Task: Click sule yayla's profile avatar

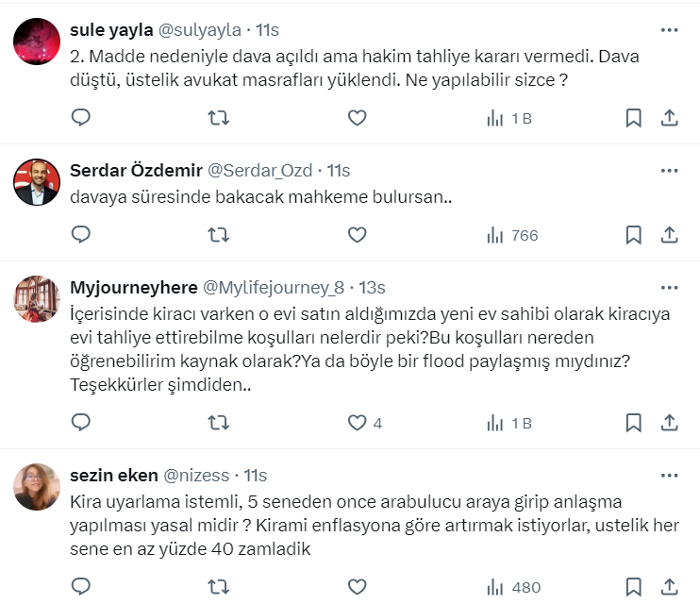Action: coord(37,42)
